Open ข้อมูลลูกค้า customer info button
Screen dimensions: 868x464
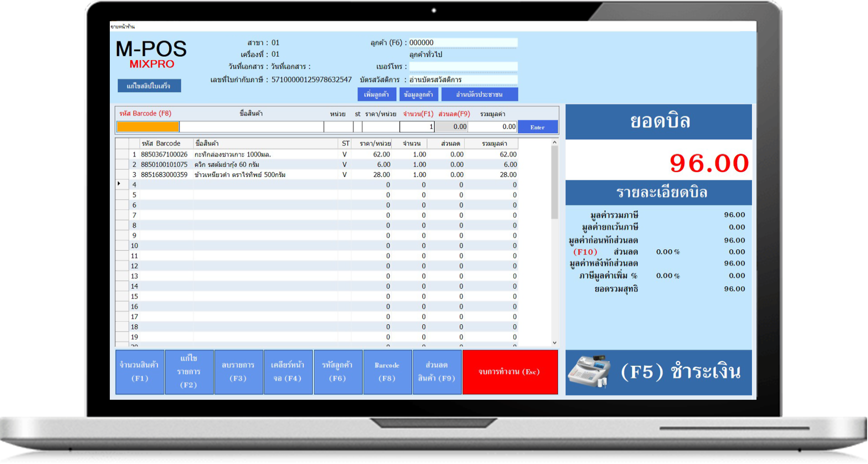click(x=418, y=94)
